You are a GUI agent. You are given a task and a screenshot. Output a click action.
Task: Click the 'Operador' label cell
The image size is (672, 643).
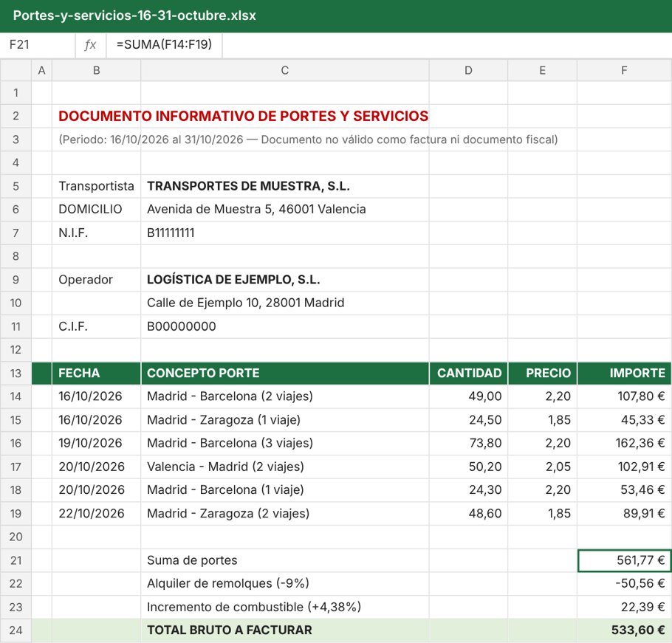tap(97, 280)
